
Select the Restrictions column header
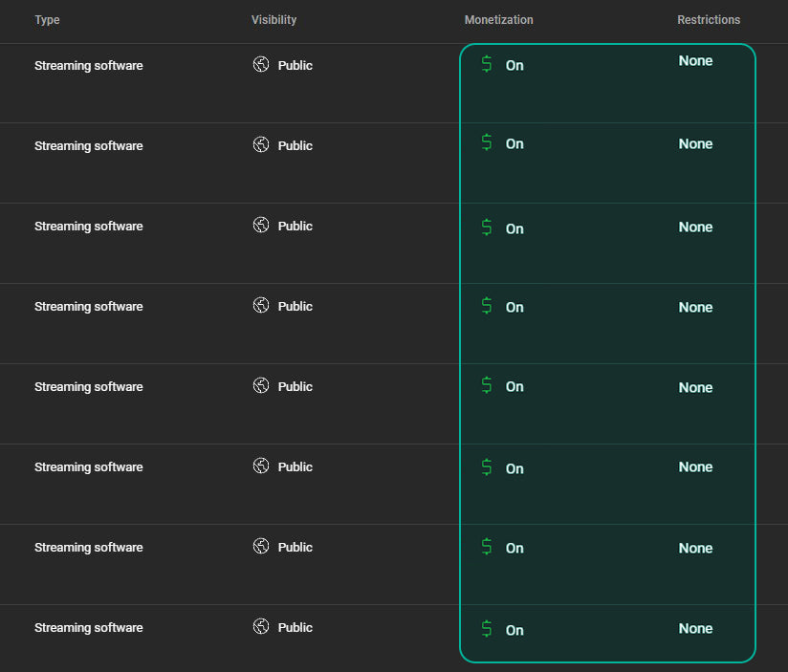pos(708,20)
